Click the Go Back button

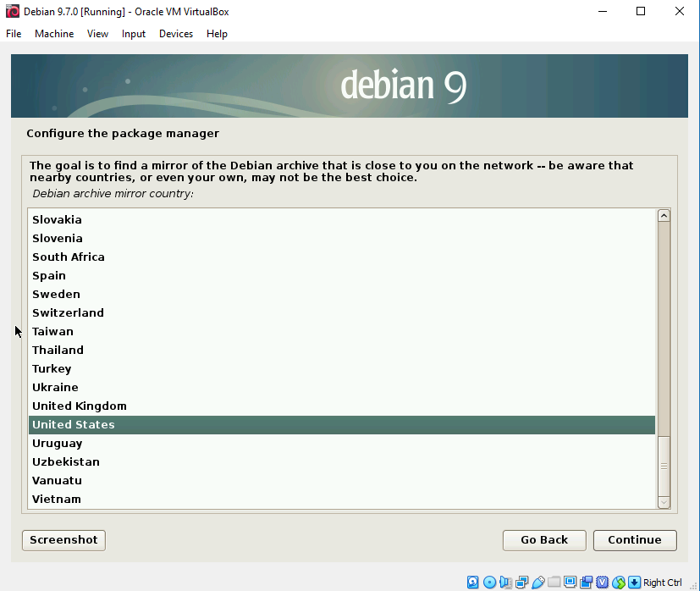544,540
